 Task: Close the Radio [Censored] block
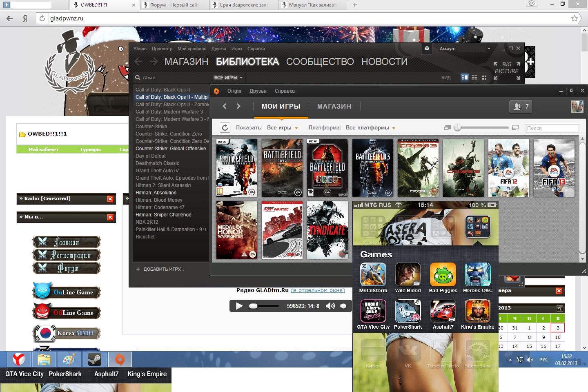(110, 199)
